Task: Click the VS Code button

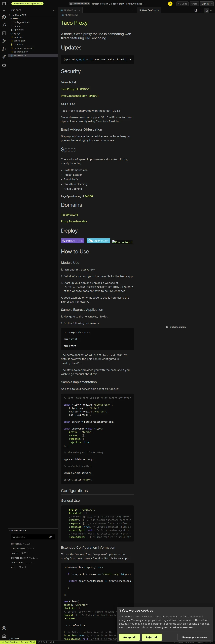Action: [183, 4]
